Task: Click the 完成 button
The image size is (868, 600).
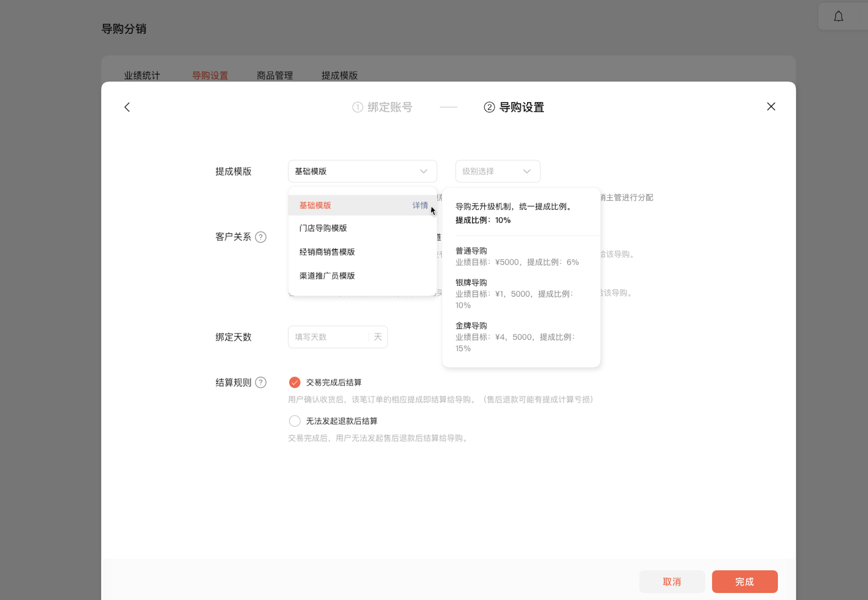Action: click(745, 582)
